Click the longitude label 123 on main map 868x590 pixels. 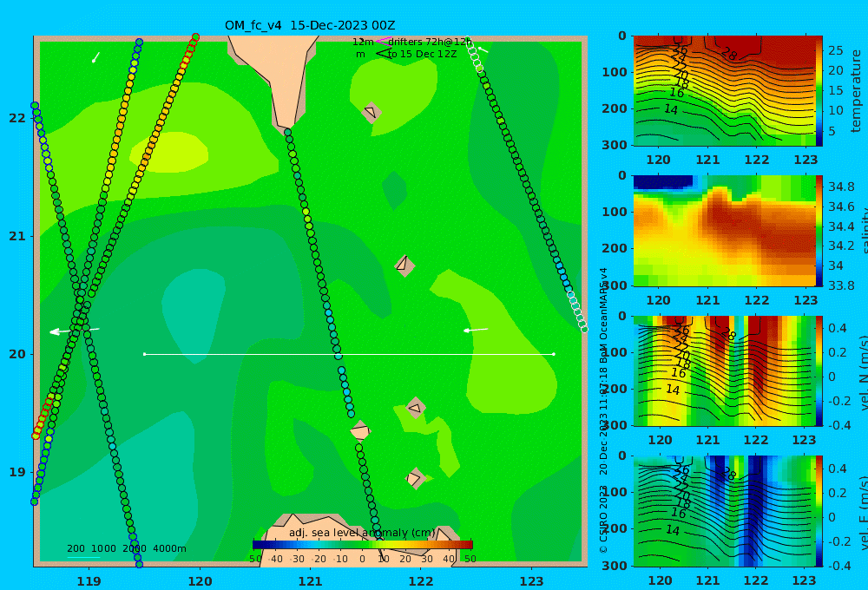tap(532, 581)
